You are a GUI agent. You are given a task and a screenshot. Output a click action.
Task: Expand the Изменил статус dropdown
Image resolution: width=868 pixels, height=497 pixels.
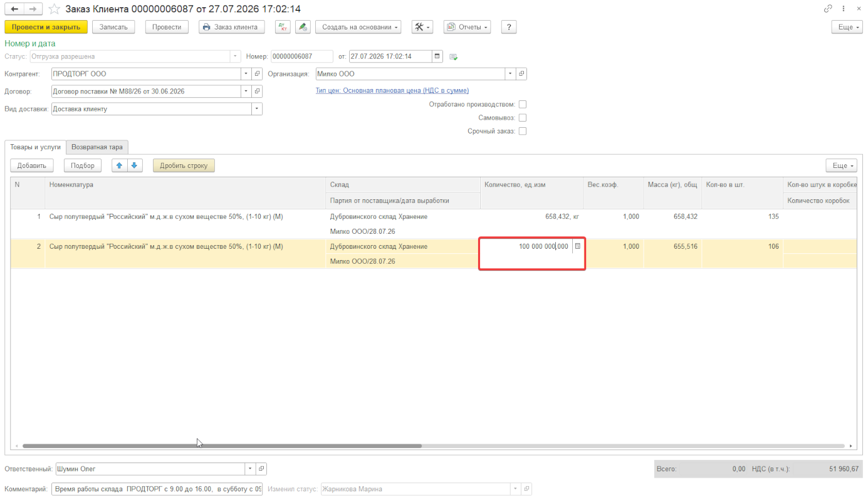coord(516,489)
